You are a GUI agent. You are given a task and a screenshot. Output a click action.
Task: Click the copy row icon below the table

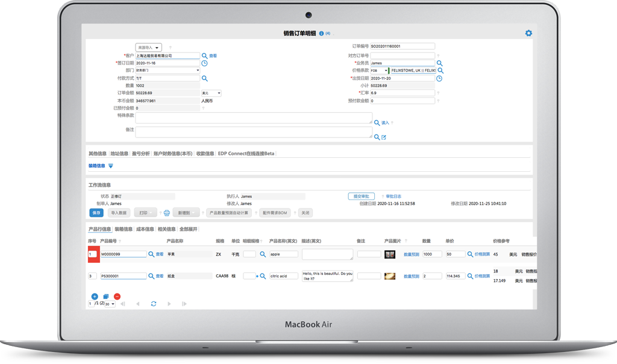[x=105, y=297]
